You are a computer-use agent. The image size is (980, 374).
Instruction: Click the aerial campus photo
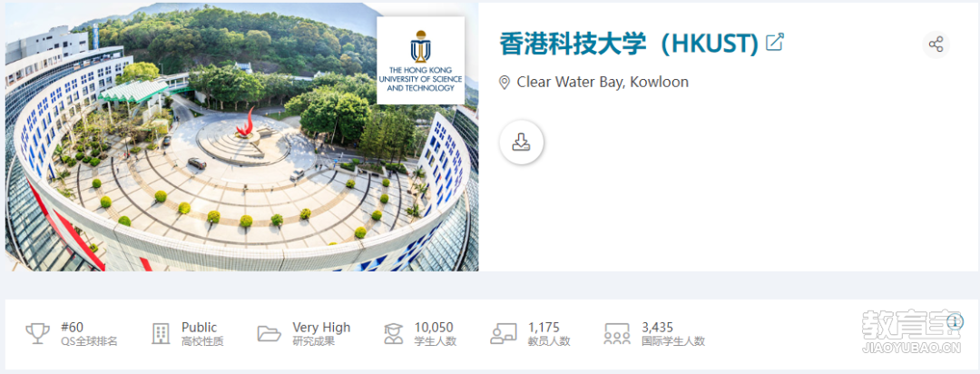tap(242, 137)
